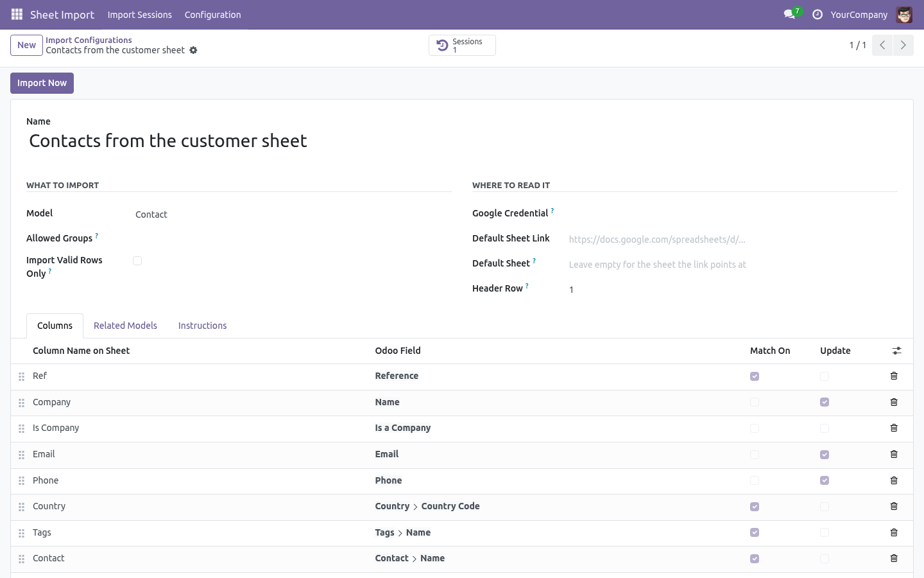Open Import Configurations breadcrumb link
Image resolution: width=924 pixels, height=578 pixels.
pyautogui.click(x=89, y=40)
